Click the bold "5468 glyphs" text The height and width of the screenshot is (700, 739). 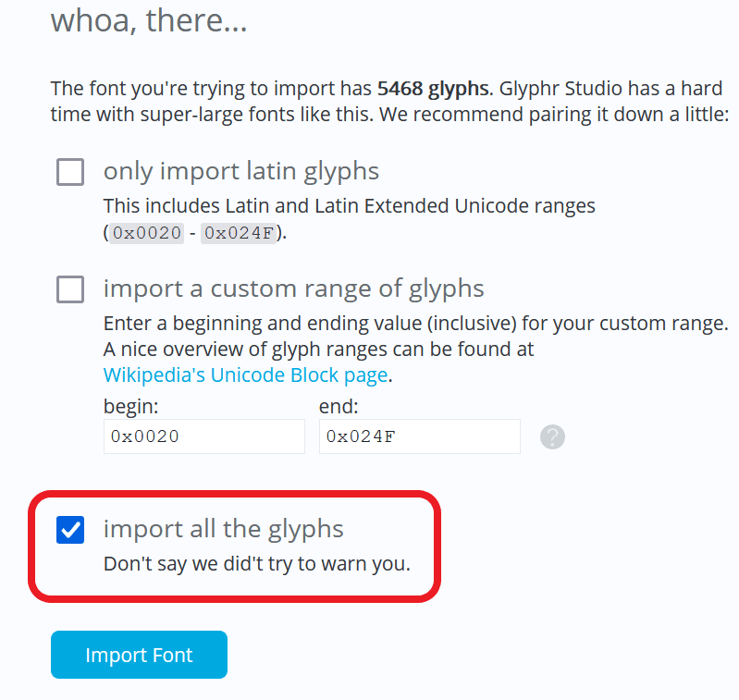point(433,89)
